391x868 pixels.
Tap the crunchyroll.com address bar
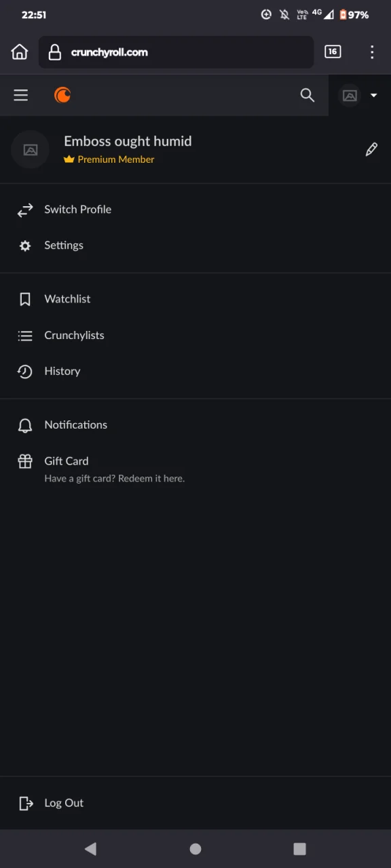point(176,52)
